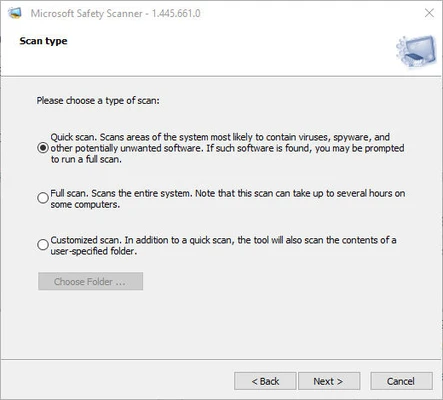Click the Quick scan description text
This screenshot has height=400, width=443.
[x=227, y=148]
